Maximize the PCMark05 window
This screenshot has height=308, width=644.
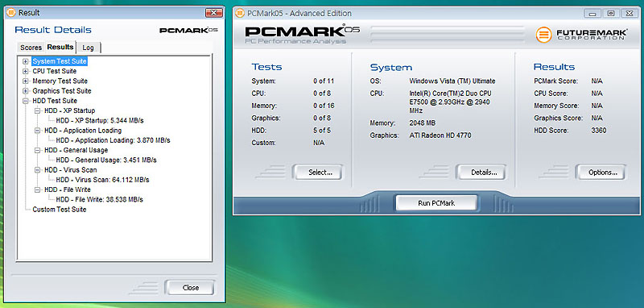(611, 13)
